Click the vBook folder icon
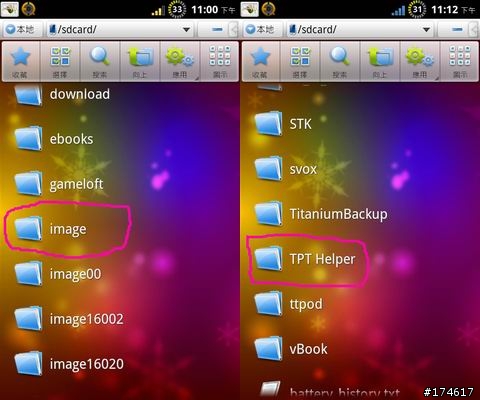The height and width of the screenshot is (400, 480). coord(269,348)
